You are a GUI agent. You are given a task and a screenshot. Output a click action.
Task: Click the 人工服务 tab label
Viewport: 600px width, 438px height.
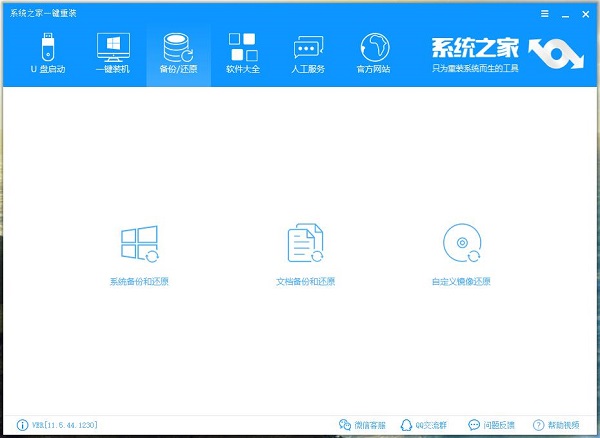click(x=308, y=69)
